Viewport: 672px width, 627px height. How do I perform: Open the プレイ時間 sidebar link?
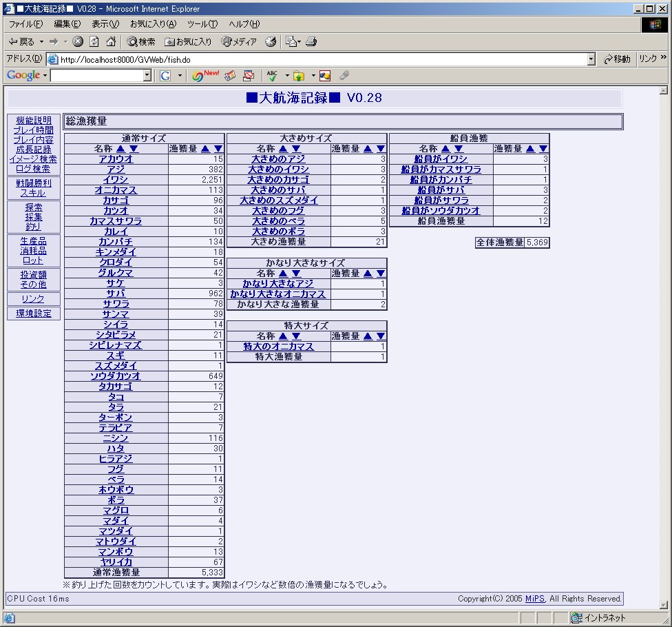(34, 130)
